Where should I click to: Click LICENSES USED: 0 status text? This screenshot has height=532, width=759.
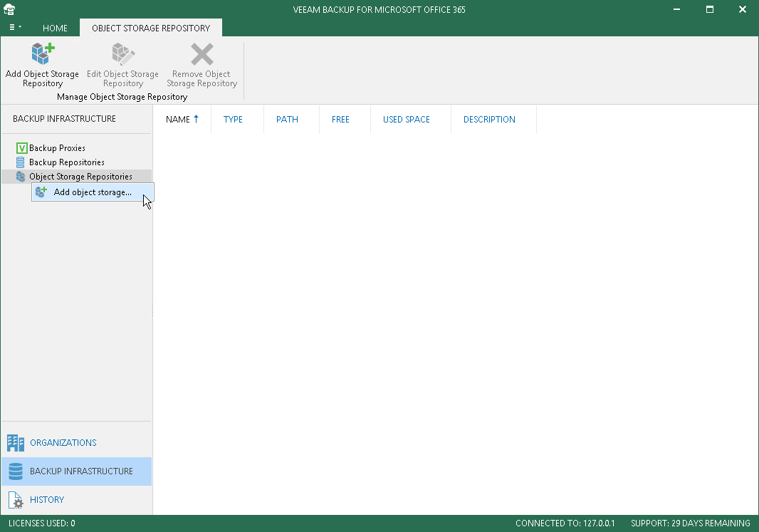click(x=41, y=523)
